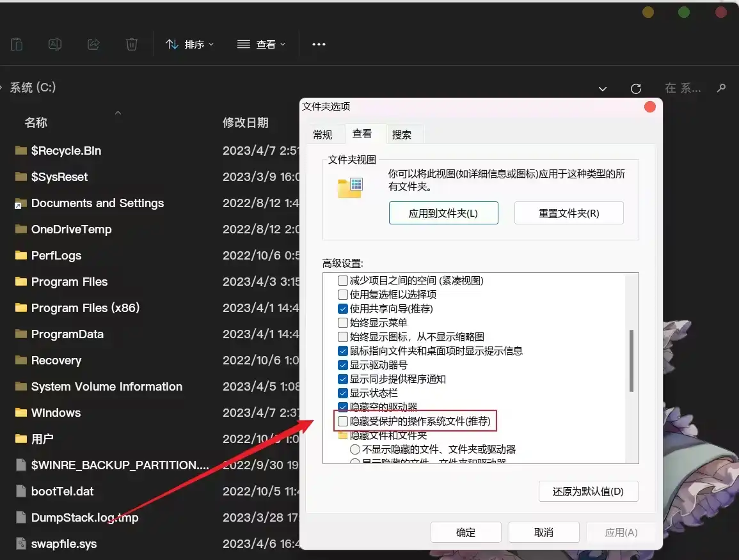The image size is (739, 560).
Task: Select the Windows folder icon
Action: [x=21, y=413]
